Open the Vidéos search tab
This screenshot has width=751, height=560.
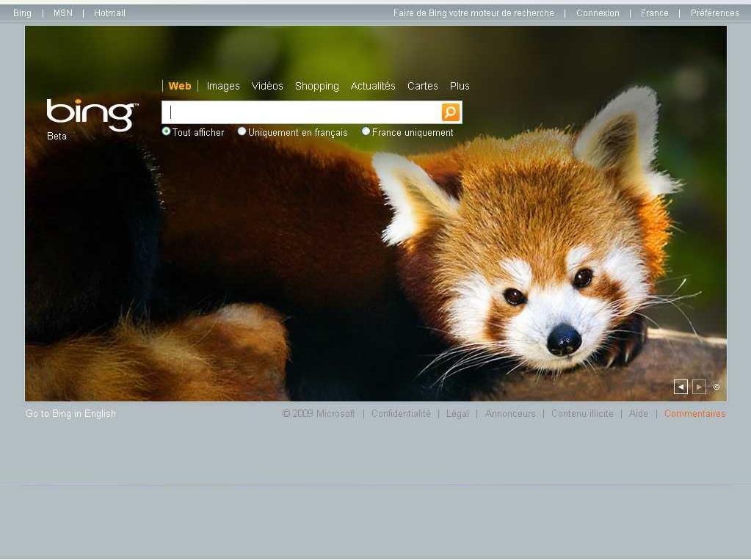267,86
